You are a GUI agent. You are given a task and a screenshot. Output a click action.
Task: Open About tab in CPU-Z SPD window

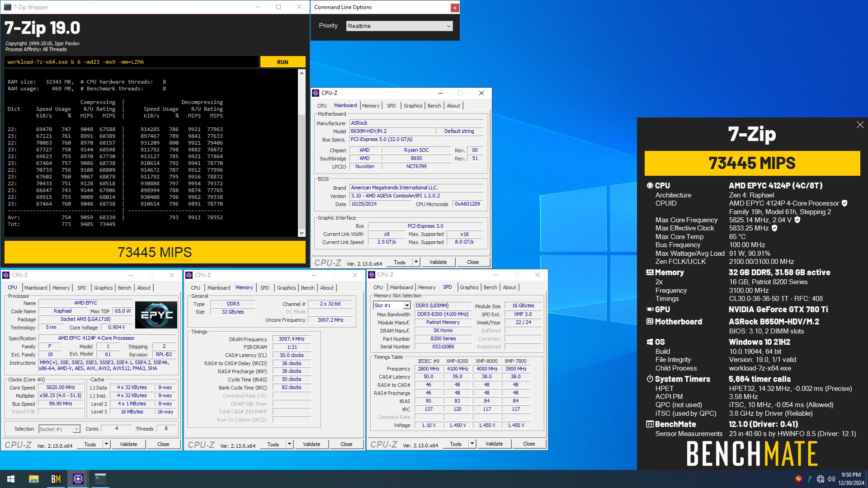point(509,287)
